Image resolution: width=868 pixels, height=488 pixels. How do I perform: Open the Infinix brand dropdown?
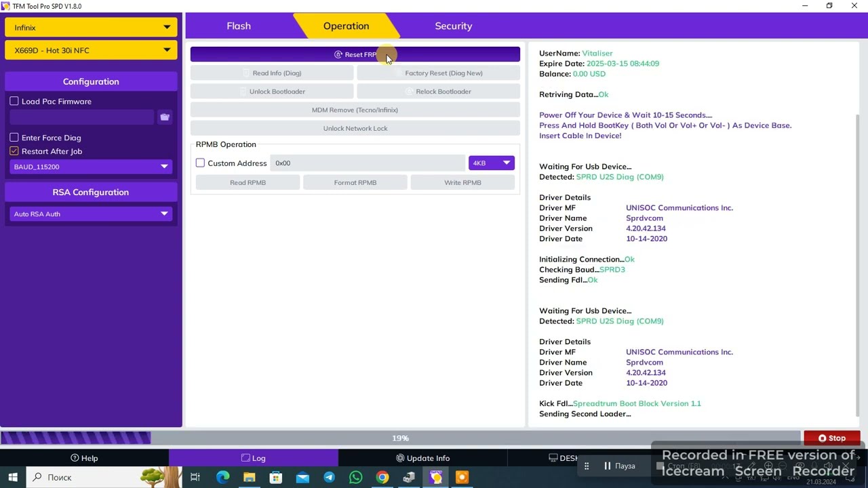click(x=91, y=28)
